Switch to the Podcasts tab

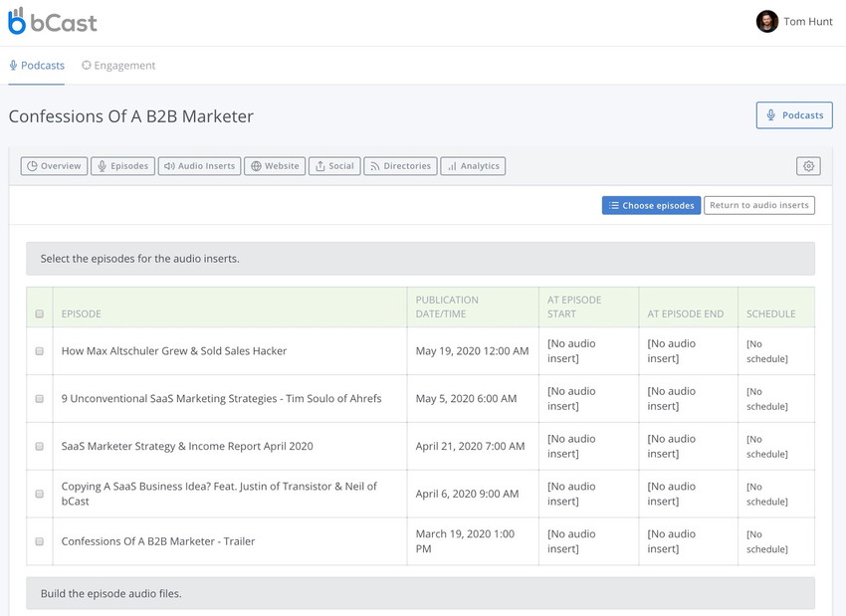click(36, 65)
